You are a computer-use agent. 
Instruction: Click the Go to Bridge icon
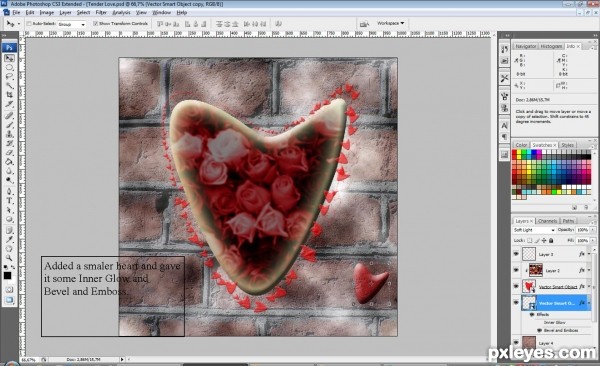[x=364, y=24]
